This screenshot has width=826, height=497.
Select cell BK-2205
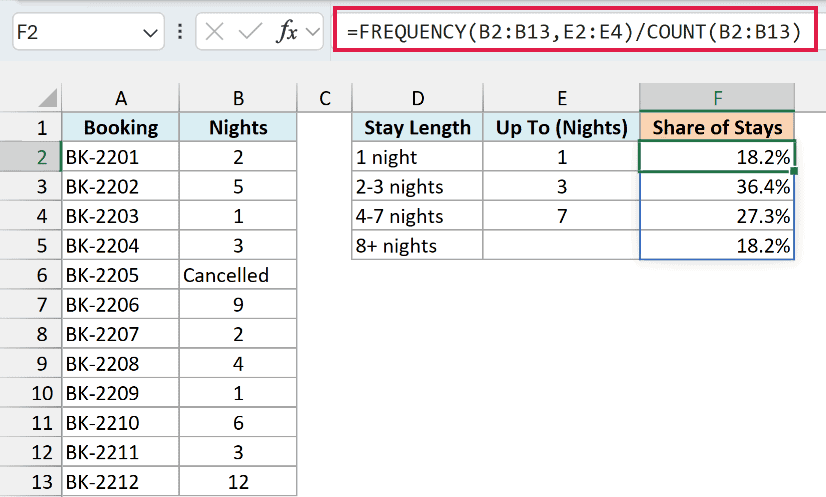[x=121, y=275]
